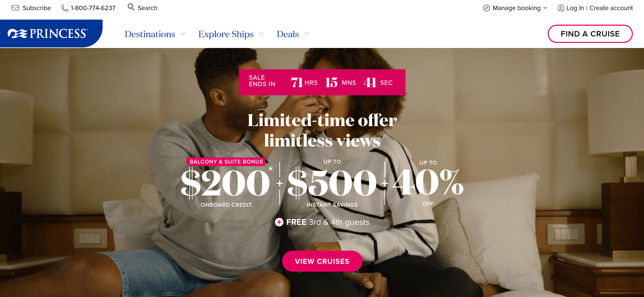Screen dimensions: 644x297
Task: Open the Explore Ships menu
Action: tap(226, 34)
